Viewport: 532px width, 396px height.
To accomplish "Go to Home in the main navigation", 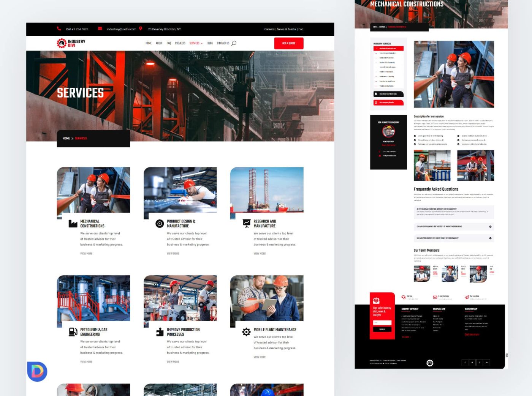I will (149, 43).
